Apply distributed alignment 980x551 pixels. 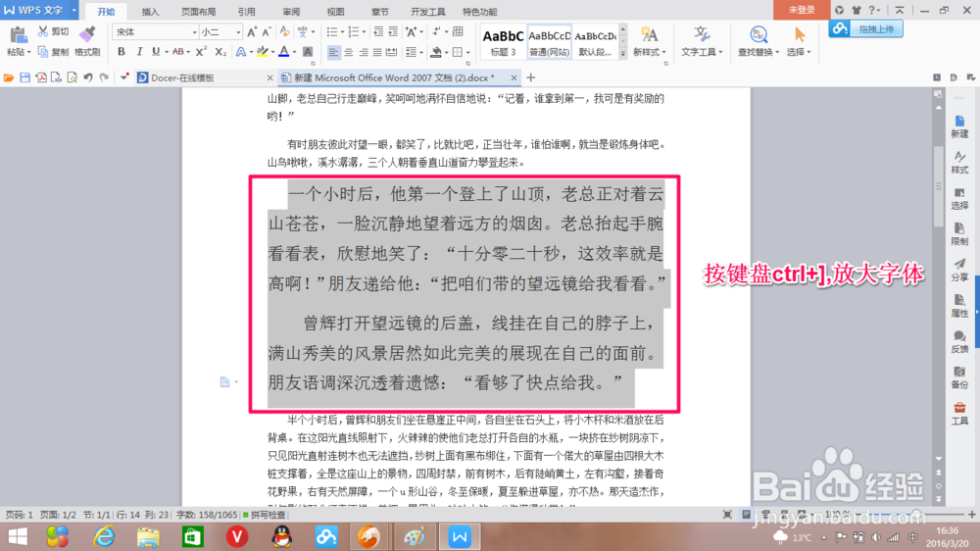[x=392, y=52]
